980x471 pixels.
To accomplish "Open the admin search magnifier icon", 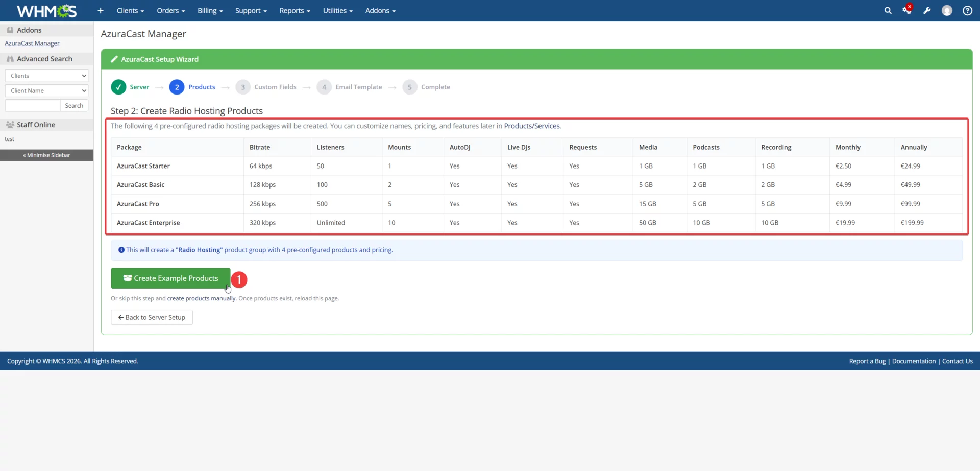I will tap(888, 10).
